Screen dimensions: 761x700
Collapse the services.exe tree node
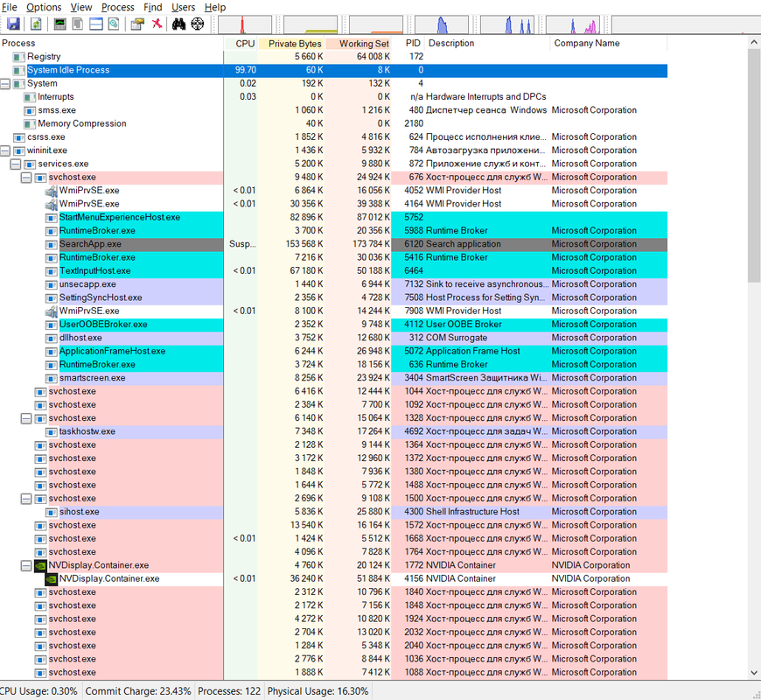point(16,164)
